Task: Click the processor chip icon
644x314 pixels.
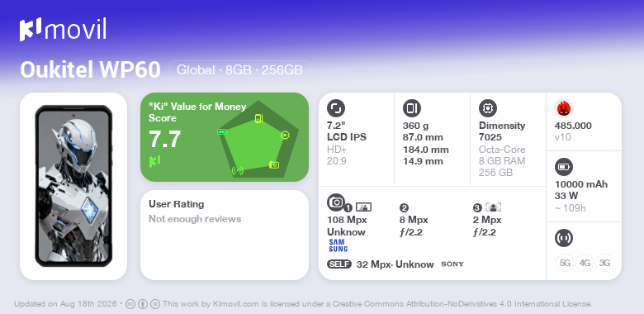Action: [x=488, y=108]
